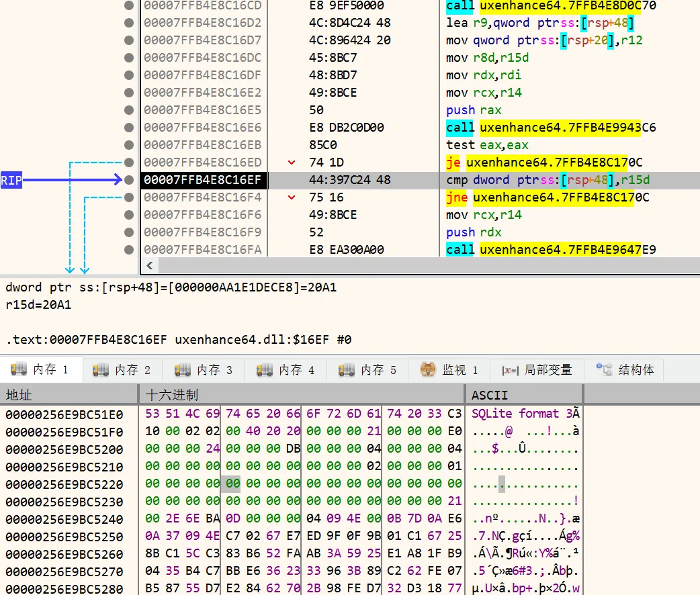Click dump address 00000256E9BC5280
The height and width of the screenshot is (595, 700).
[64, 589]
